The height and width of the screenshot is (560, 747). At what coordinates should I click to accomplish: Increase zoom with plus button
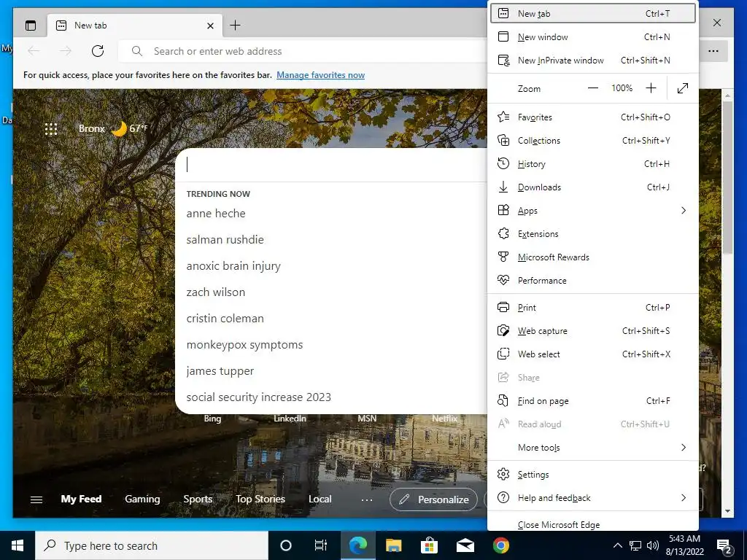click(651, 88)
